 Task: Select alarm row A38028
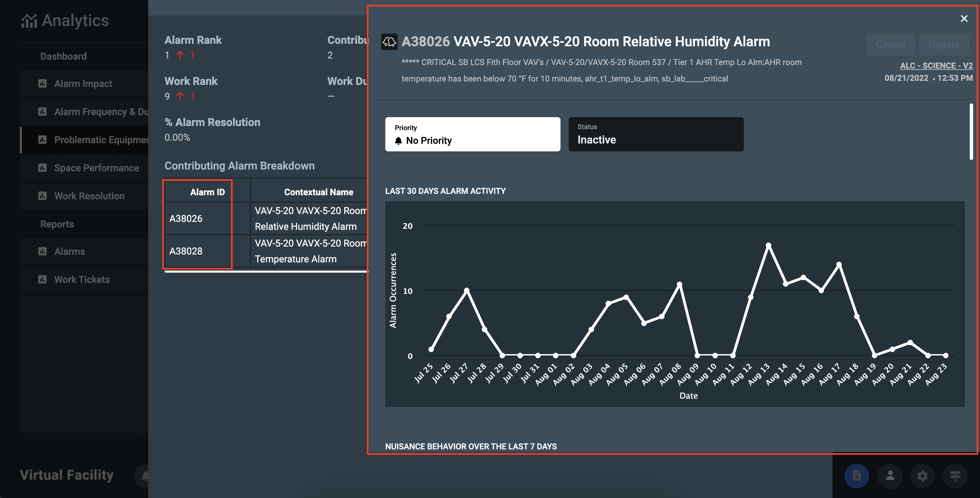click(x=186, y=251)
